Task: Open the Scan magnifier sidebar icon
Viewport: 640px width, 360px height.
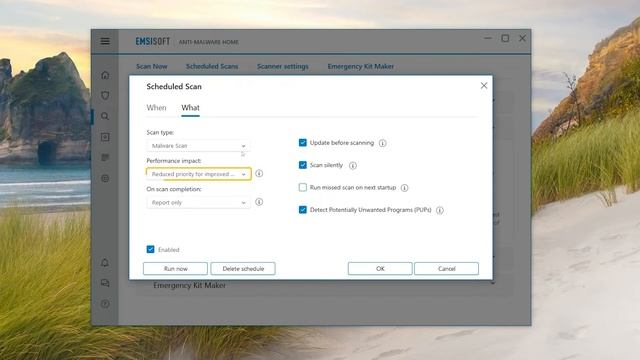Action: click(x=105, y=116)
